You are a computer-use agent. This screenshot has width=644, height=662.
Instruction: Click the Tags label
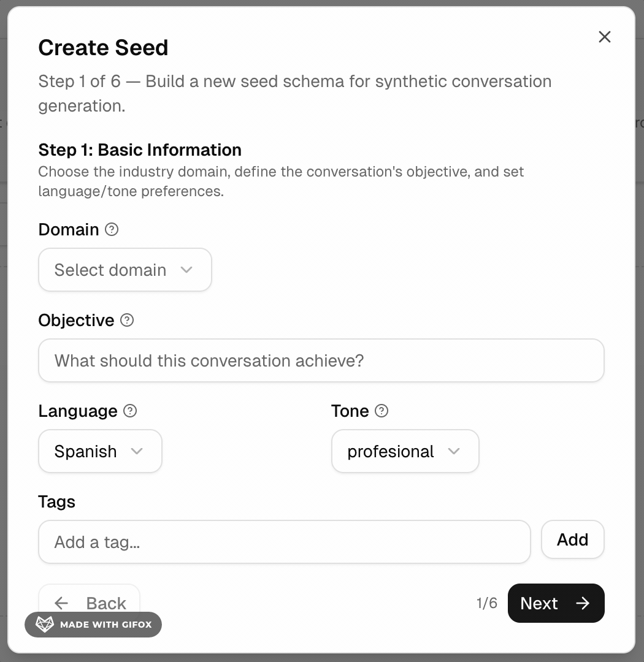[x=57, y=501]
